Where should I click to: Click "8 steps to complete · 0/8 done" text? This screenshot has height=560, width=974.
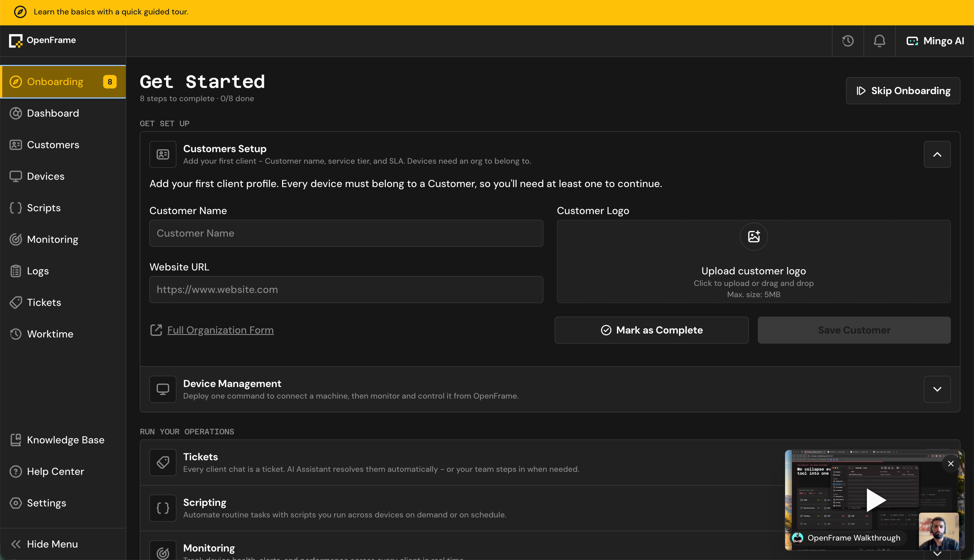[197, 98]
